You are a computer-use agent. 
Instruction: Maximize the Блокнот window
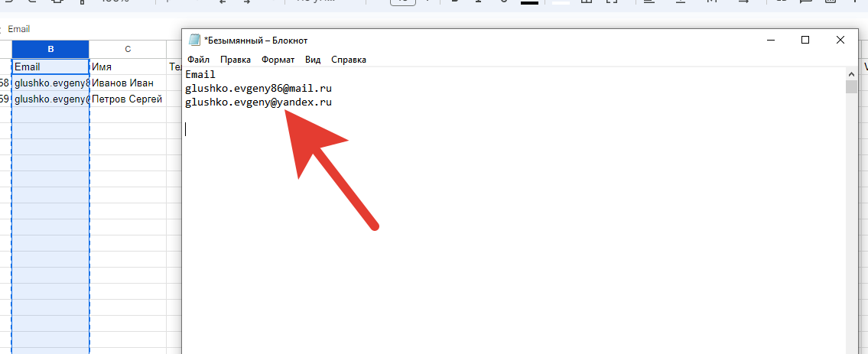805,40
